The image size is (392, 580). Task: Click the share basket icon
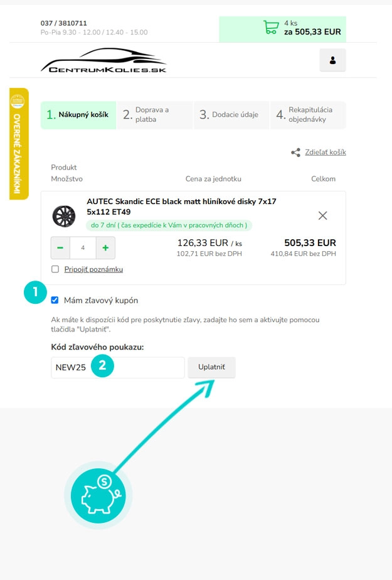pos(295,153)
